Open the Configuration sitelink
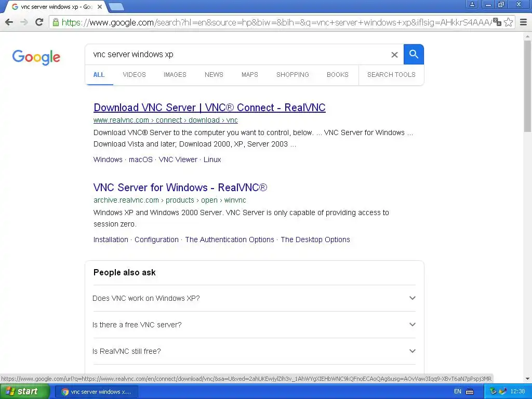The height and width of the screenshot is (399, 532). 156,240
